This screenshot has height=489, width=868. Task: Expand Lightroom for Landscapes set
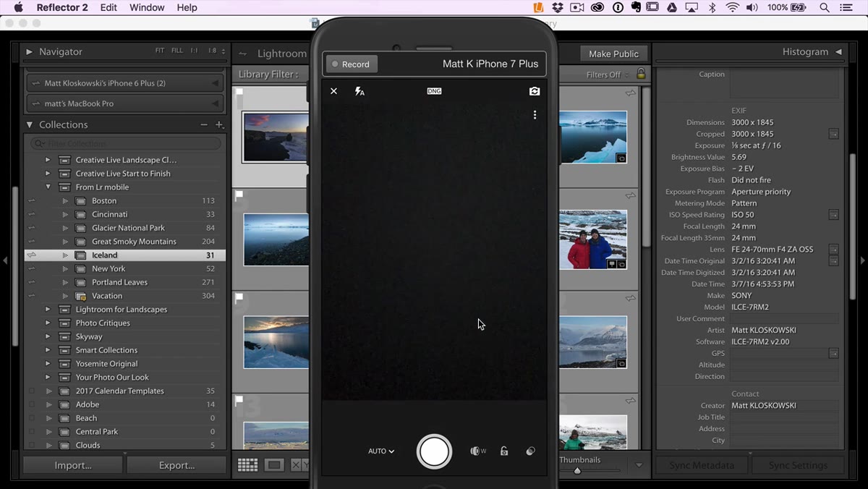[48, 310]
